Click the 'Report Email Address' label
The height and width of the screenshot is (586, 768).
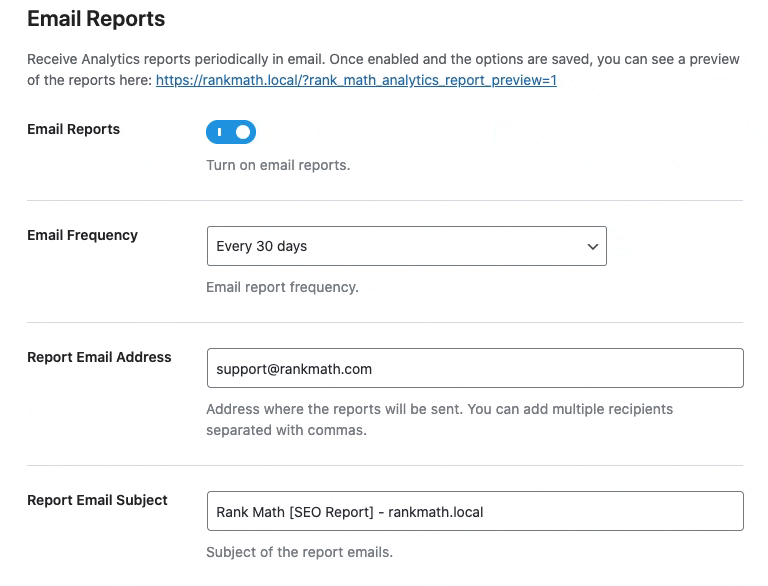(x=99, y=357)
